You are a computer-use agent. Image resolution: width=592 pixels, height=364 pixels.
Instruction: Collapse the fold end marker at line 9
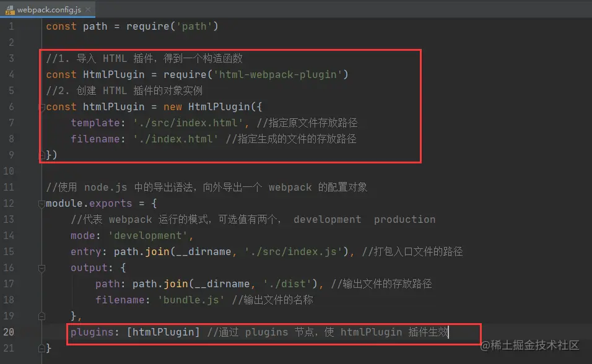point(42,155)
